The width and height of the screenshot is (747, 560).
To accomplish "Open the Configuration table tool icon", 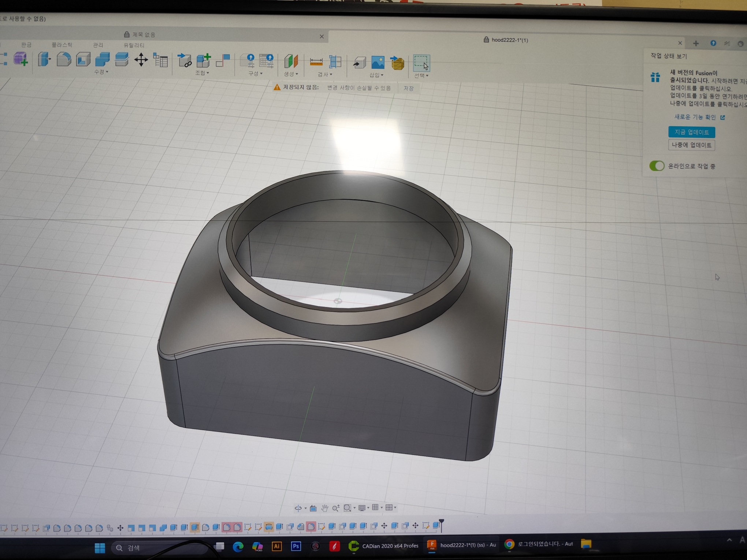I will 267,61.
